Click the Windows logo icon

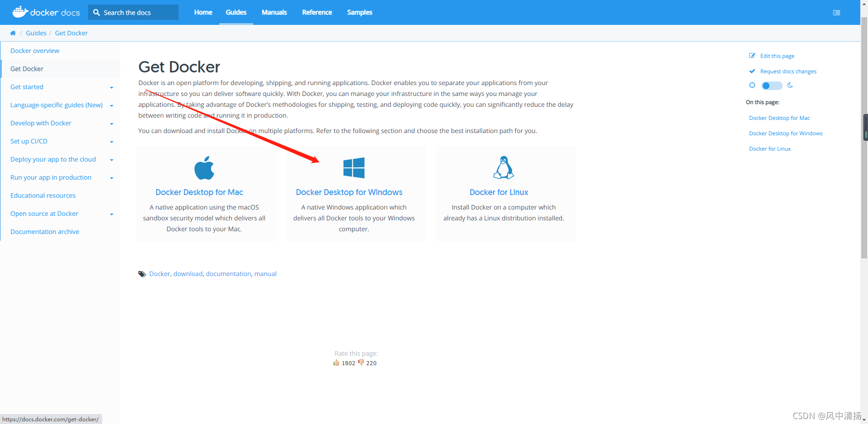354,168
